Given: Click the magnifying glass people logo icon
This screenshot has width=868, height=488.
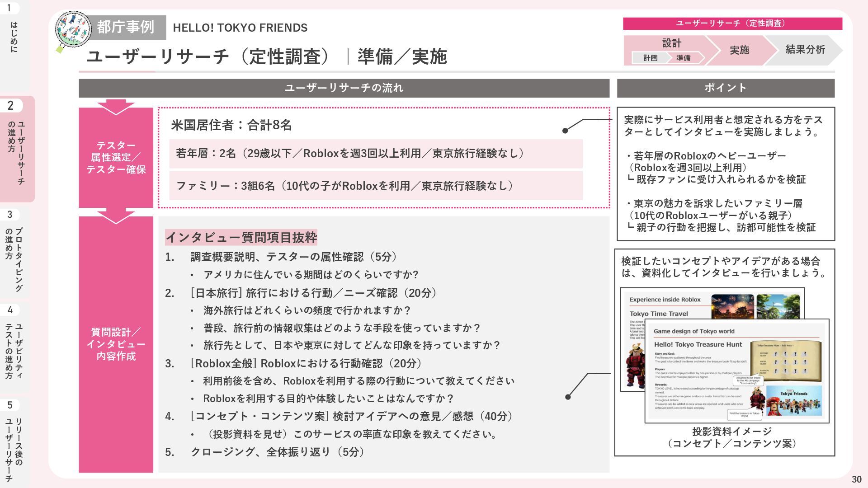Looking at the screenshot, I should coord(73,32).
